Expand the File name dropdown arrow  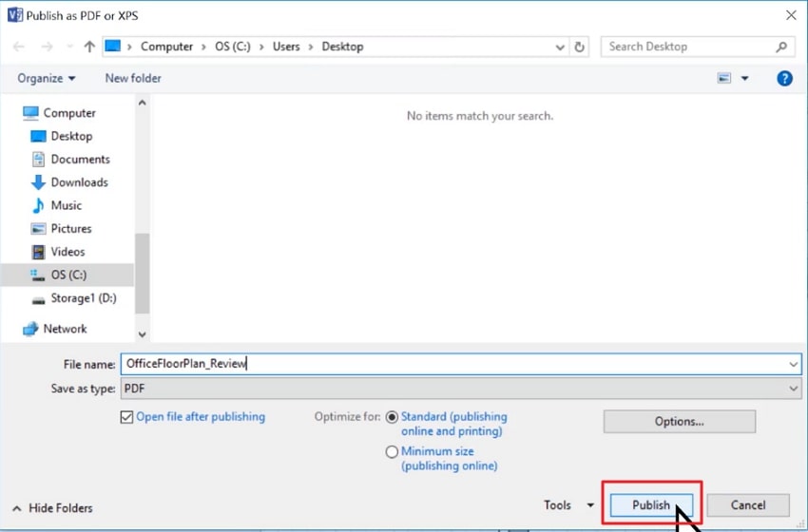click(x=793, y=365)
